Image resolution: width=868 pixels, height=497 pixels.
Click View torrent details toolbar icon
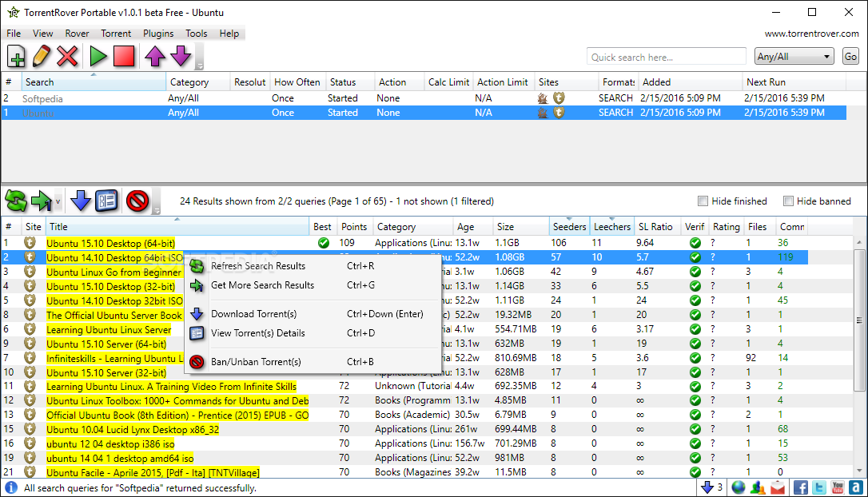point(106,201)
